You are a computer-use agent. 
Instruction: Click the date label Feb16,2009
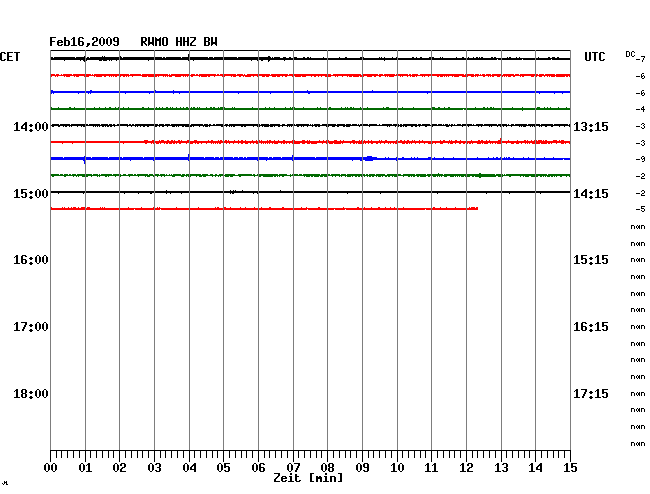84,42
